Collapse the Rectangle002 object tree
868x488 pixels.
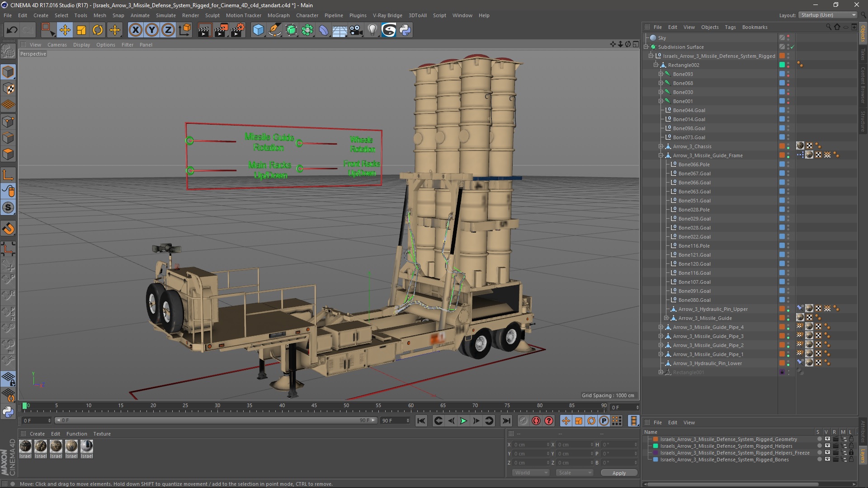tap(656, 65)
